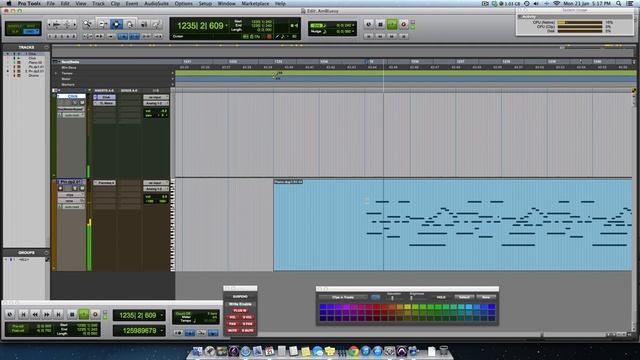The image size is (640, 360).
Task: Click SUSPEND in Automation window
Action: tap(240, 296)
